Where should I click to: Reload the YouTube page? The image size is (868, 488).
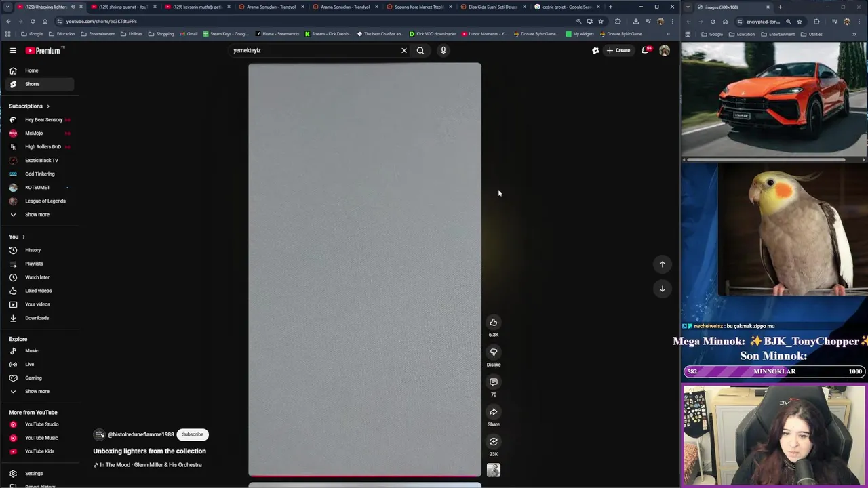coord(33,21)
